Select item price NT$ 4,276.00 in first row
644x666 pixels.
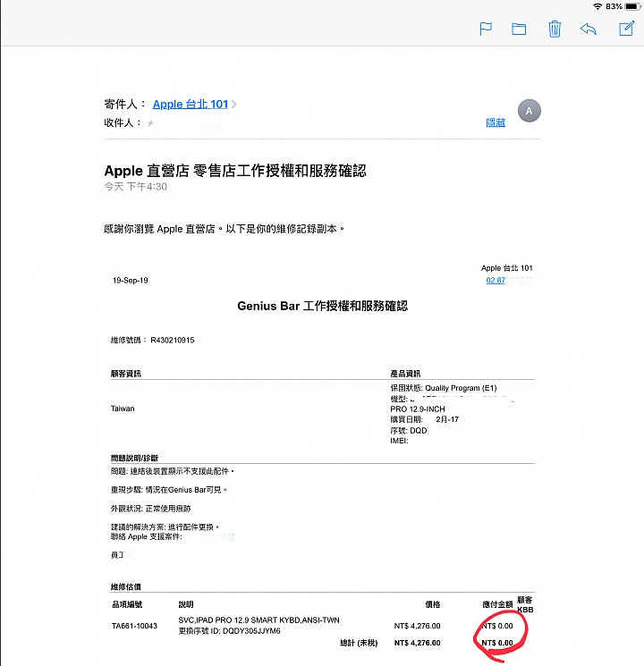417,626
